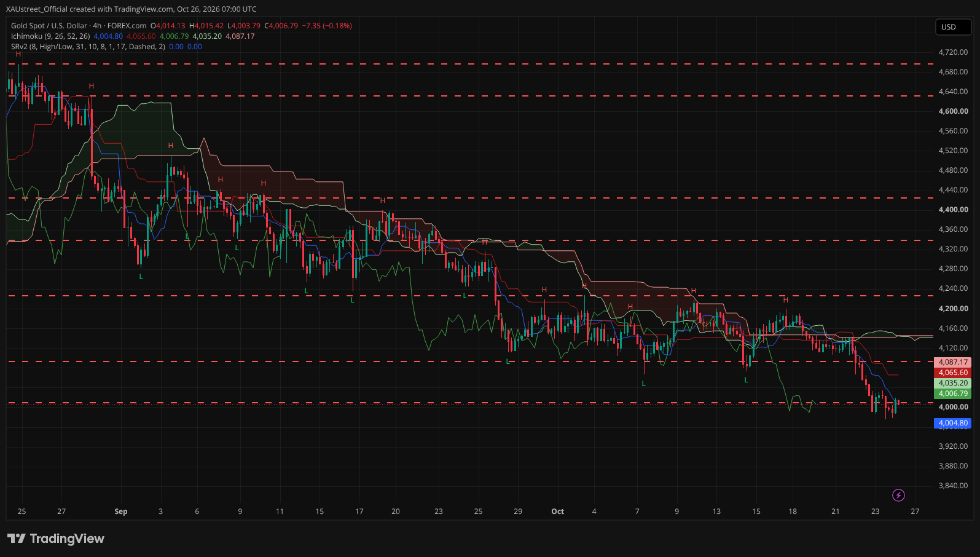The height and width of the screenshot is (557, 980).
Task: Click the 4,560.00 price scale label
Action: (x=953, y=131)
